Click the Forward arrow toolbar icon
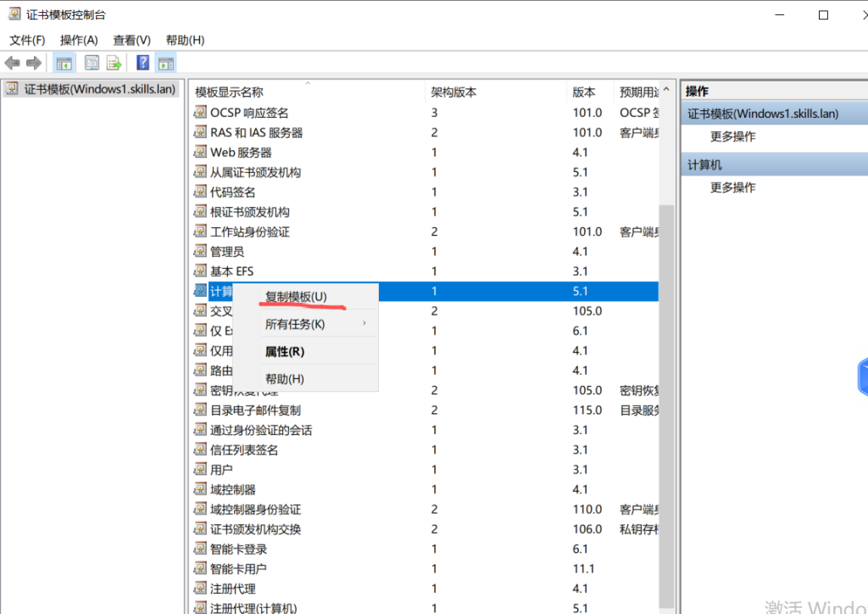This screenshot has width=868, height=614. point(34,63)
